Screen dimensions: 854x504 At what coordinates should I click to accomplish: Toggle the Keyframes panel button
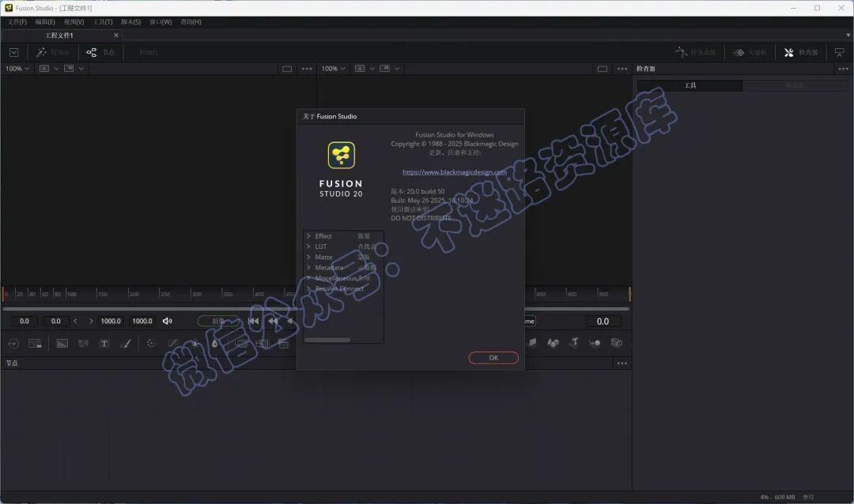pos(750,52)
